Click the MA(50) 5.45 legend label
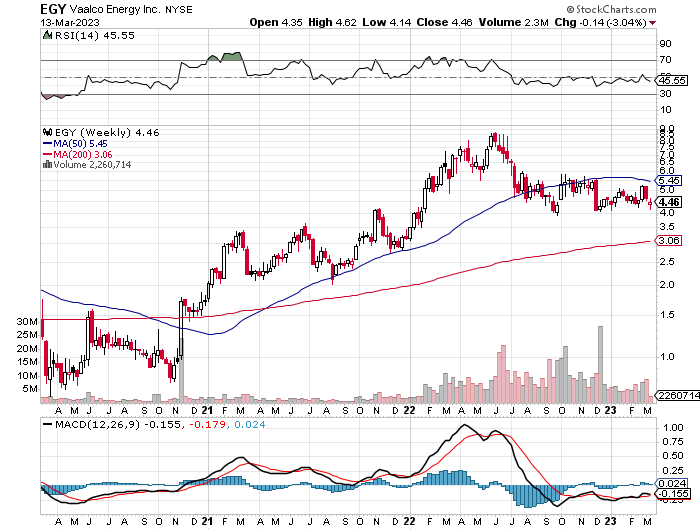The height and width of the screenshot is (530, 700). click(80, 143)
